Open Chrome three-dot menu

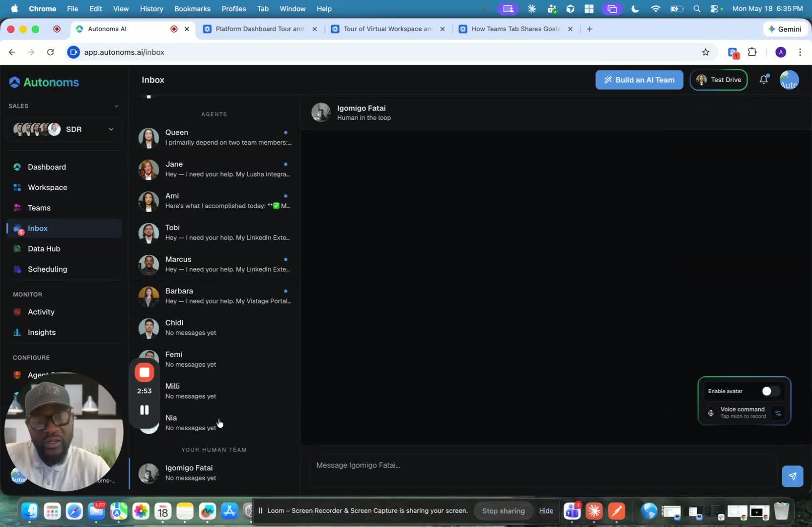(800, 52)
